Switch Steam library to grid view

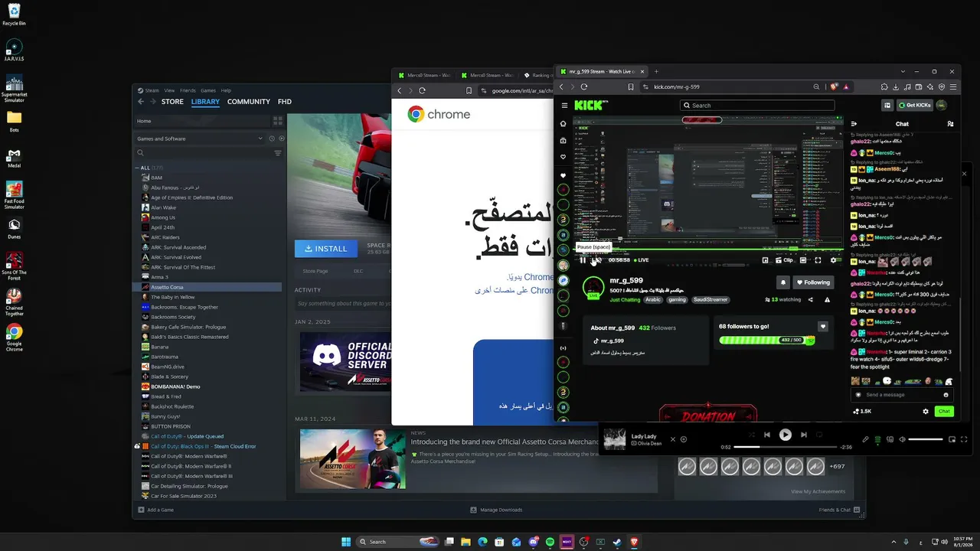coord(278,121)
